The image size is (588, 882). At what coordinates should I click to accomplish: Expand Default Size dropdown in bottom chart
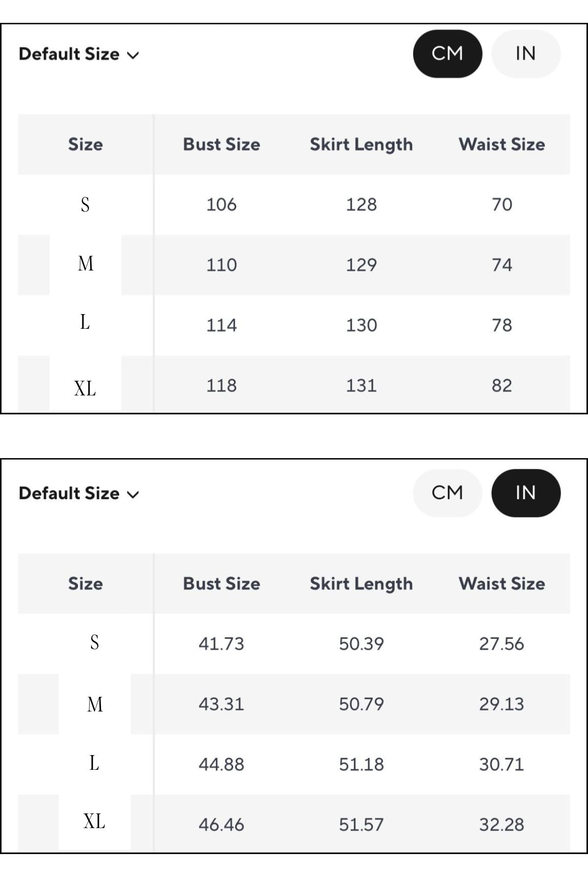point(79,493)
